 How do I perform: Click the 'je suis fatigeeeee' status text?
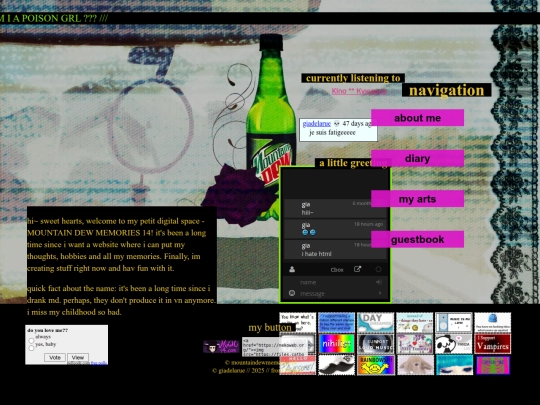coord(332,133)
